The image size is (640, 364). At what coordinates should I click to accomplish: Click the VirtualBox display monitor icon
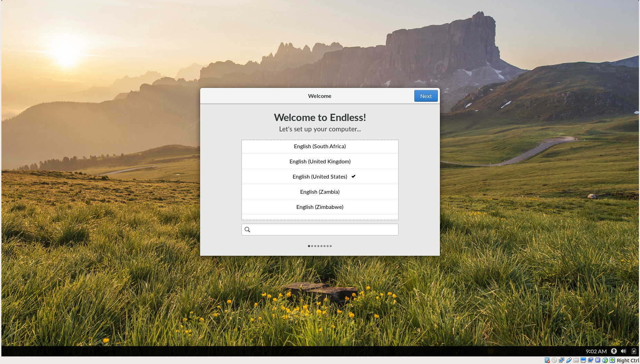point(583,360)
